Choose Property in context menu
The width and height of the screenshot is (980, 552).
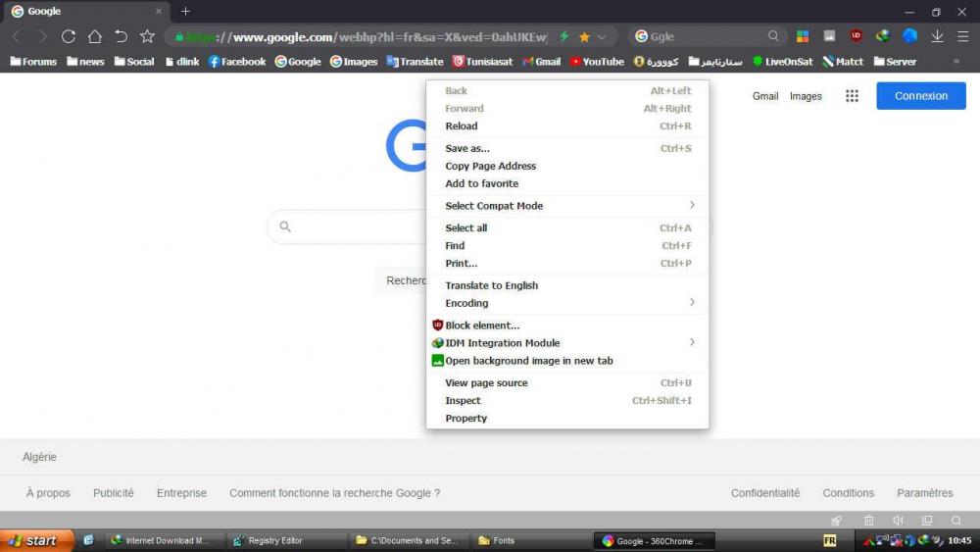(x=567, y=419)
